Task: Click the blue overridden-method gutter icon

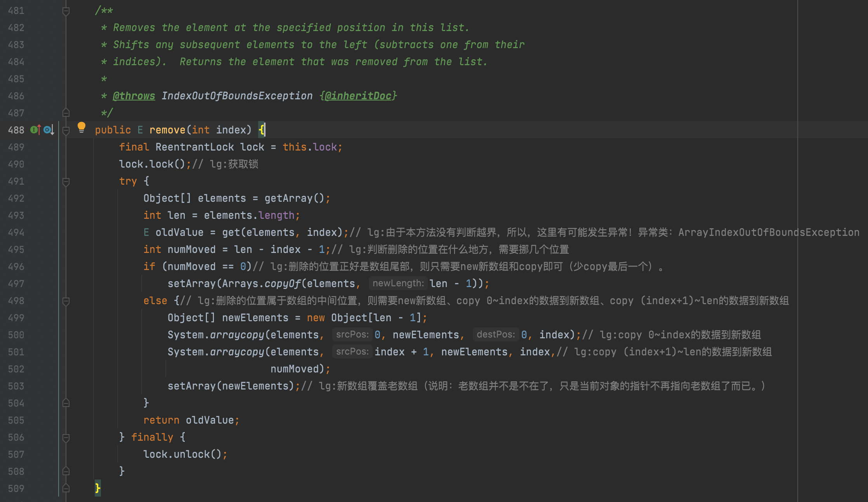Action: point(49,130)
